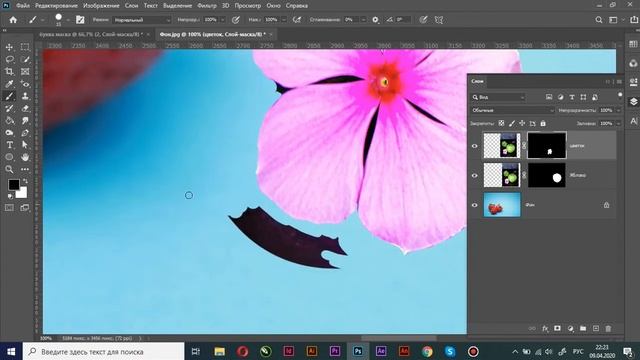640x360 pixels.
Task: Swap foreground and background colors
Action: (x=25, y=180)
